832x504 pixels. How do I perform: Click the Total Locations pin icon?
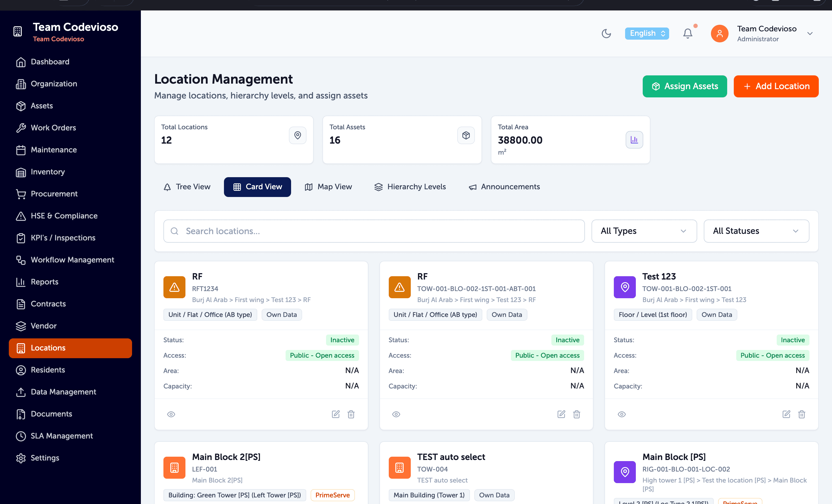pos(297,135)
